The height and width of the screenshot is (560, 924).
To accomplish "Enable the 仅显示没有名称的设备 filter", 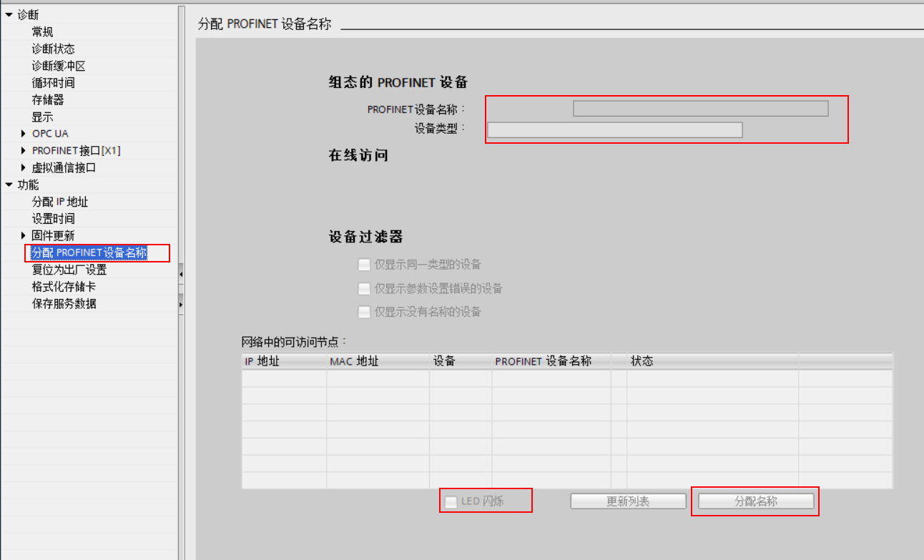I will tap(364, 312).
